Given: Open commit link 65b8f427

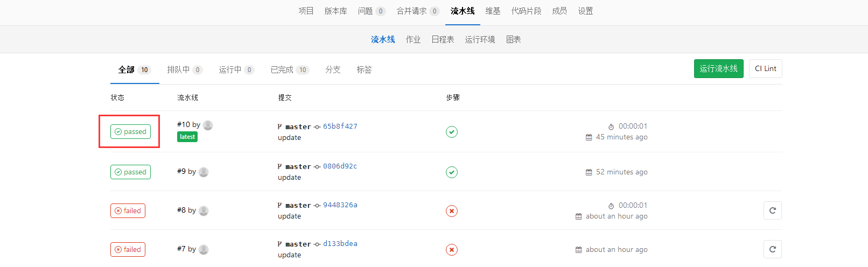Looking at the screenshot, I should (x=340, y=127).
